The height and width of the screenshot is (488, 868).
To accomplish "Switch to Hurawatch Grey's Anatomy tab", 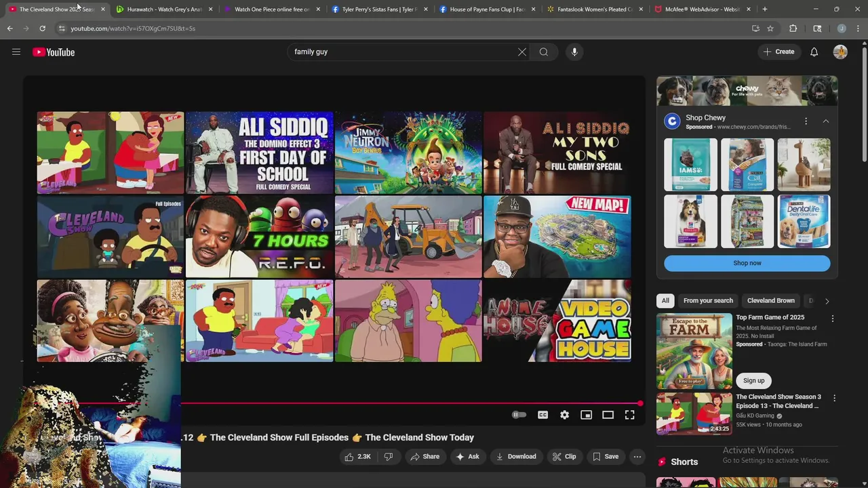I will (165, 9).
